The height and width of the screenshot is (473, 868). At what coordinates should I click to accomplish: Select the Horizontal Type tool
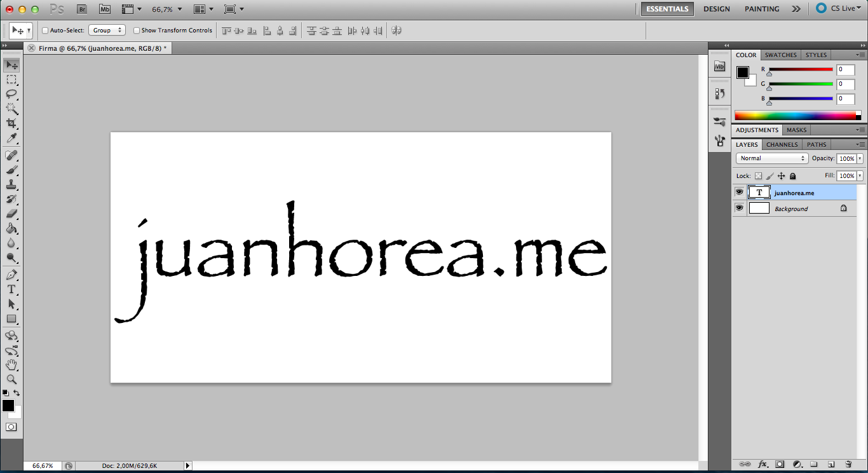11,289
